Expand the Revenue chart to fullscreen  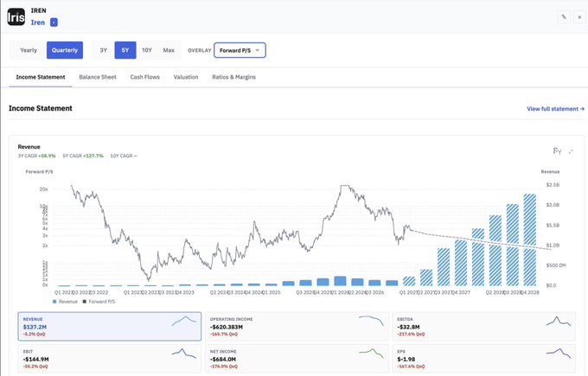click(571, 151)
